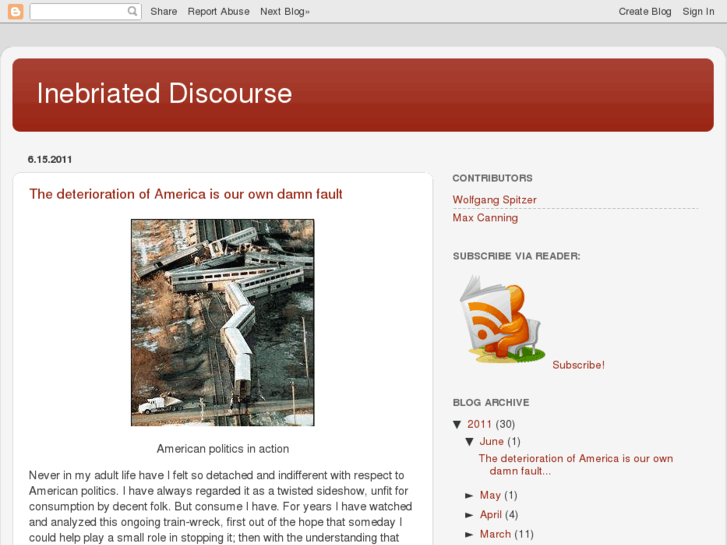
Task: Click the BLOG ARCHIVE sidebar heading
Action: click(x=491, y=403)
